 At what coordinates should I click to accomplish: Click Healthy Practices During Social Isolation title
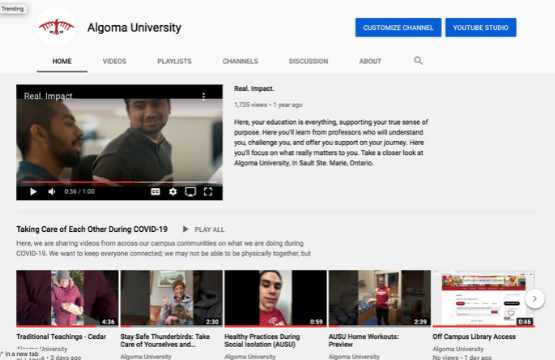pos(262,341)
